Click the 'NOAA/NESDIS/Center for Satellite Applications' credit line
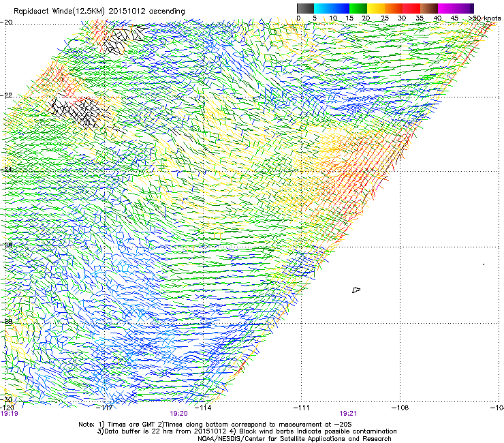Image resolution: width=504 pixels, height=443 pixels. 294,439
